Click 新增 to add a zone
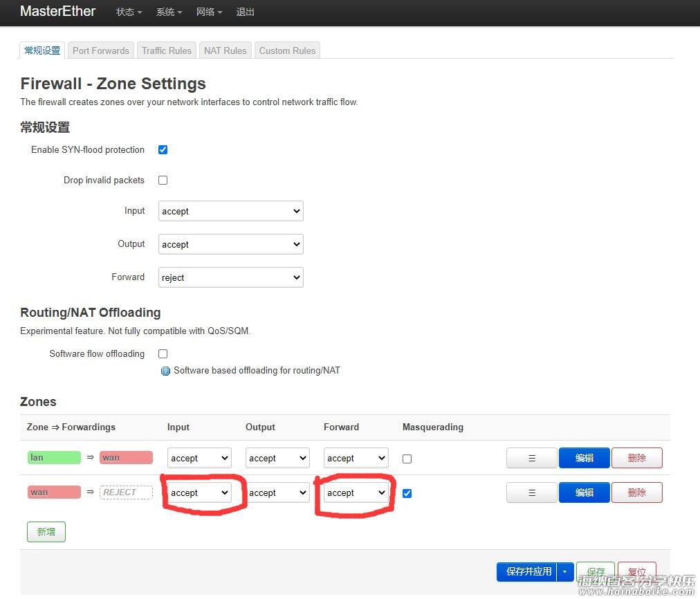 point(46,532)
